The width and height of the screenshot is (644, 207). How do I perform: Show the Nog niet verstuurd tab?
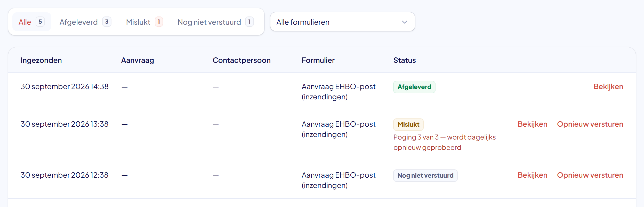click(x=216, y=22)
